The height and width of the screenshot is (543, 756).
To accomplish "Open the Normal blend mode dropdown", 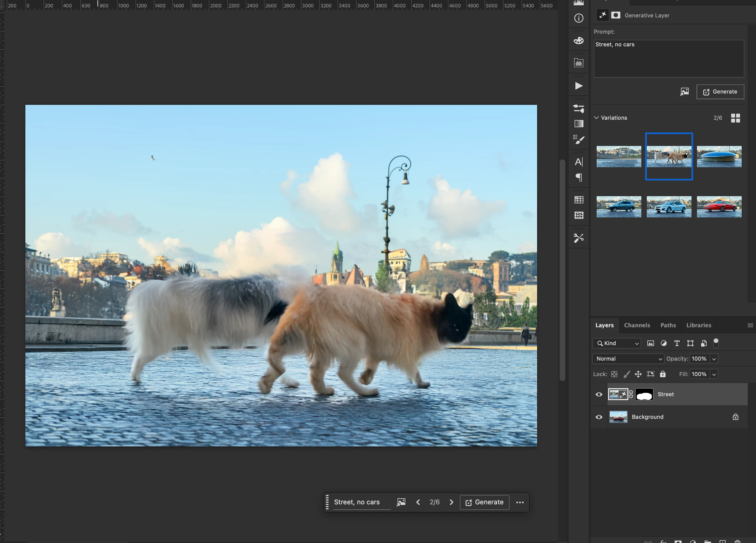I will click(x=628, y=359).
